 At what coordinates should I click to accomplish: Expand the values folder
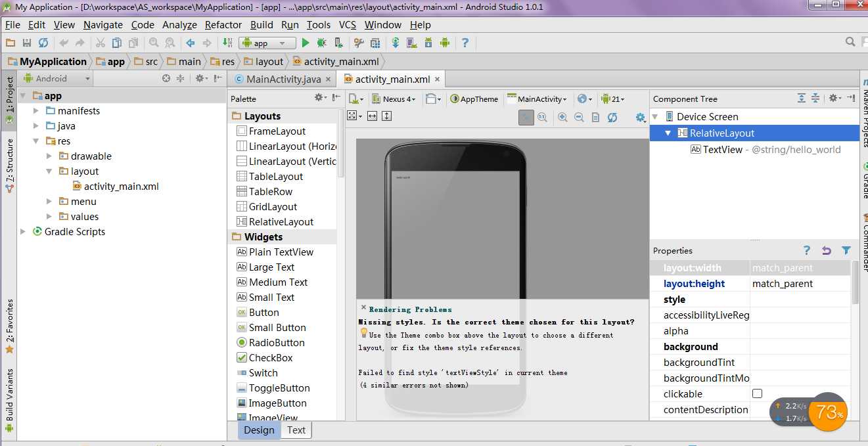[49, 216]
